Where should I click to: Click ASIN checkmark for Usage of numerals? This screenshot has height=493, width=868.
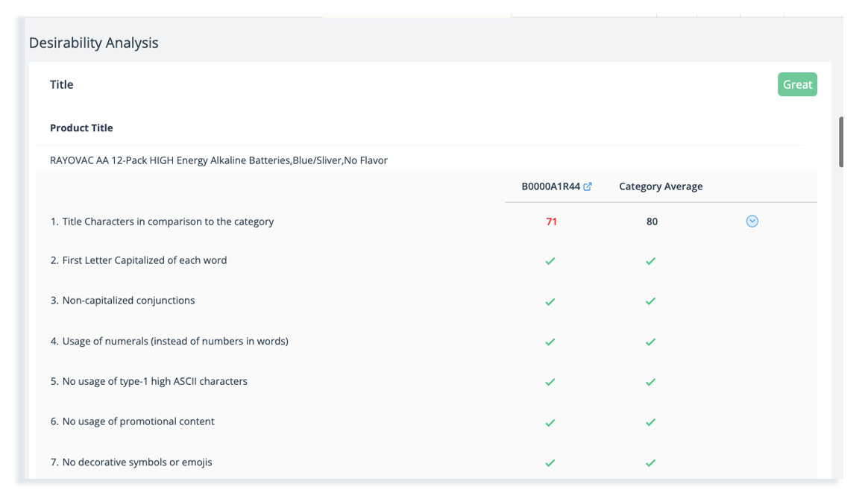(x=550, y=342)
